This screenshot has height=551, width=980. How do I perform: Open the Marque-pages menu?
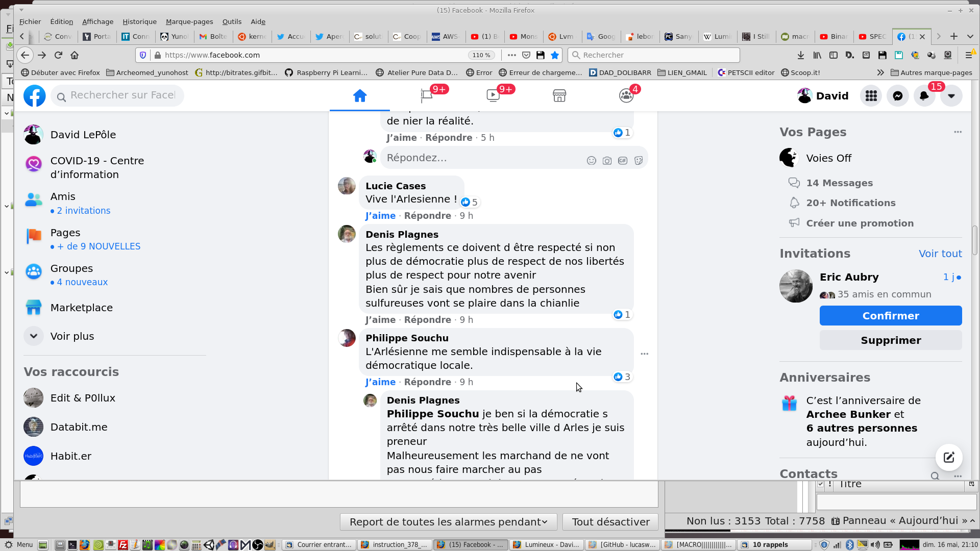(189, 21)
